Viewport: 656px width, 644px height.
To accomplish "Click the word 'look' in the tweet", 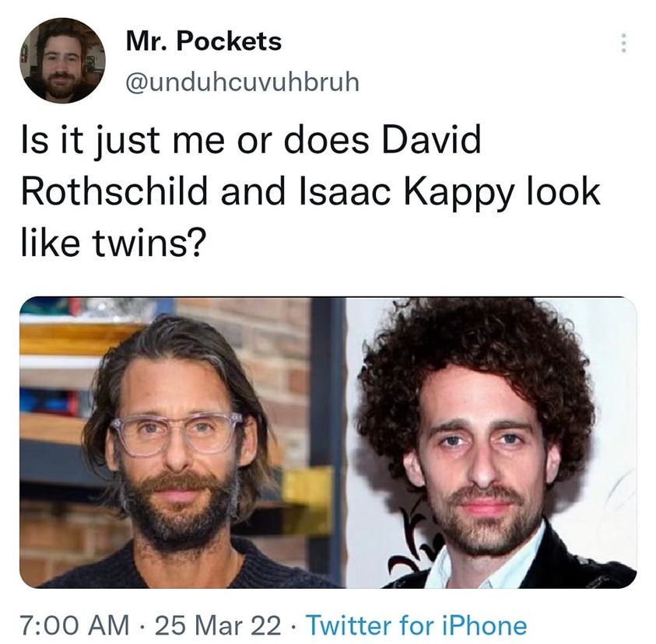I will [x=563, y=191].
